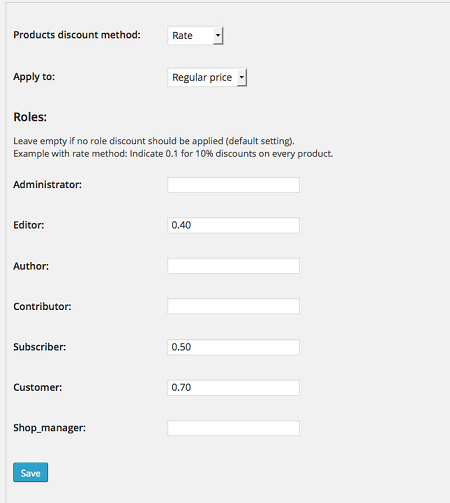Click the "Administrator:" field label
450x503 pixels.
point(47,185)
